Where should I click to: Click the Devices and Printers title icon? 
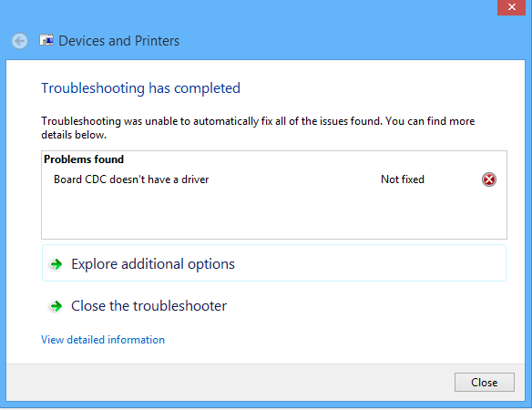click(x=46, y=40)
